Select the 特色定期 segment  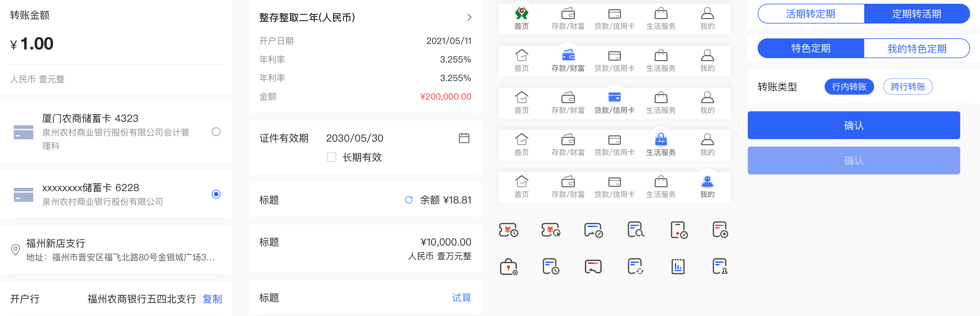pyautogui.click(x=811, y=48)
